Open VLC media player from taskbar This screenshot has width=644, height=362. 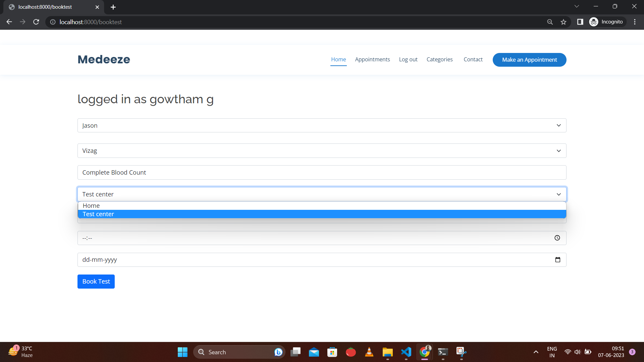(x=369, y=352)
